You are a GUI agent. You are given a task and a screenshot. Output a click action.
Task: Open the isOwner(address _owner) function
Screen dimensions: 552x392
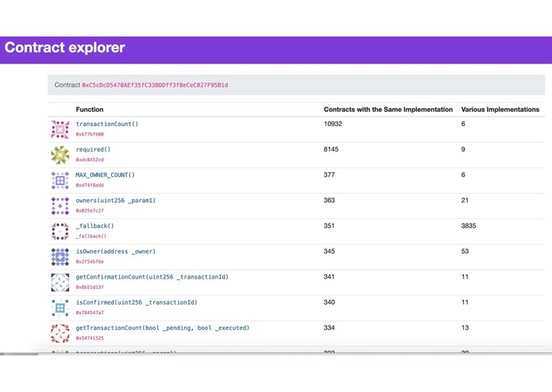point(115,252)
